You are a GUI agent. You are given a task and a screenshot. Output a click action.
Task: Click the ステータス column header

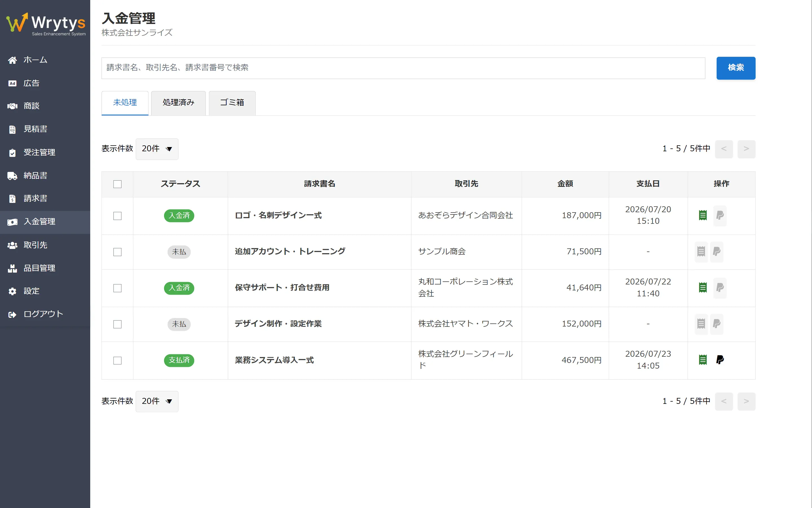pos(180,184)
